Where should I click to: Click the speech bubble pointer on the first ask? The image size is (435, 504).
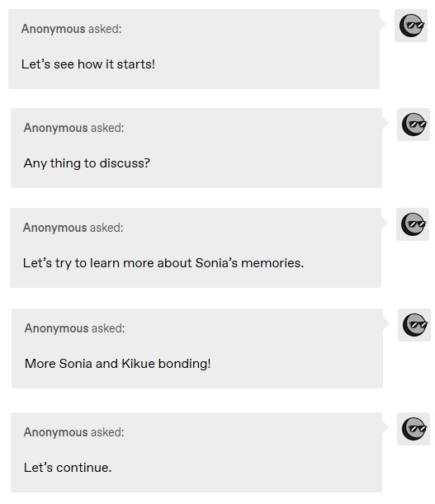(382, 23)
